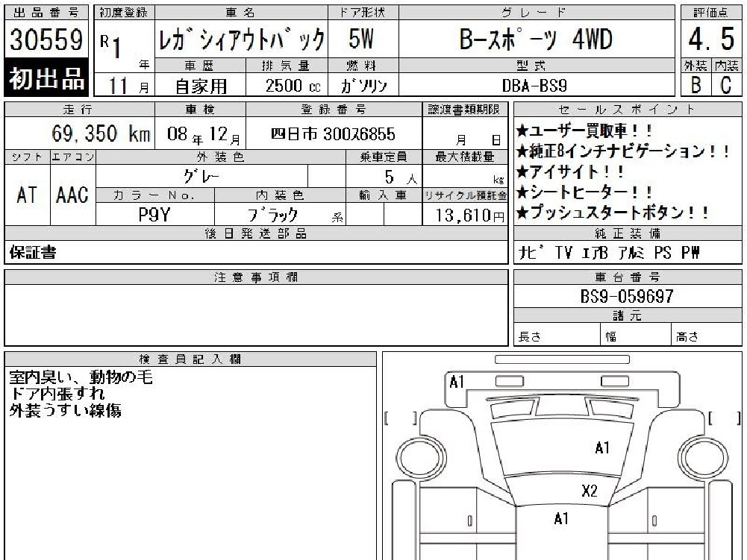The width and height of the screenshot is (747, 560).
Task: Click lot number 30559
Action: (x=46, y=39)
